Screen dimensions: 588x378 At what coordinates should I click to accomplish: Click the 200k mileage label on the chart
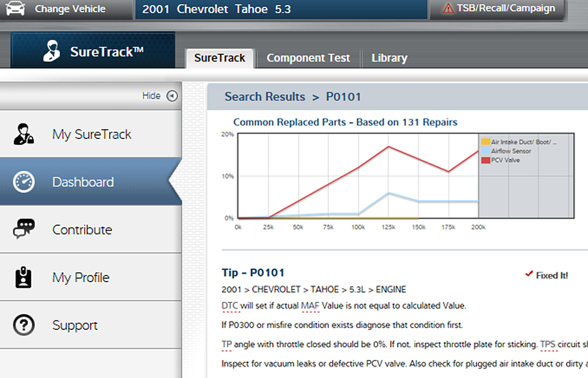[478, 227]
